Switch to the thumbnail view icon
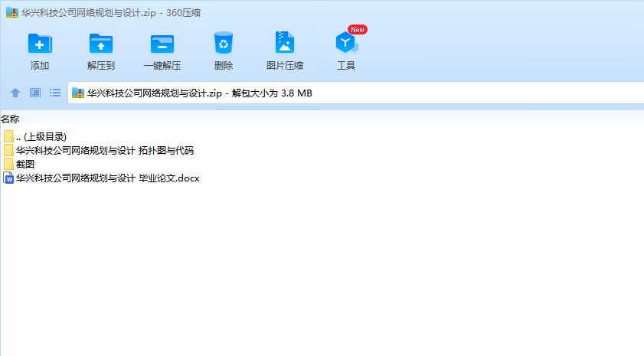This screenshot has height=356, width=644. (x=35, y=93)
